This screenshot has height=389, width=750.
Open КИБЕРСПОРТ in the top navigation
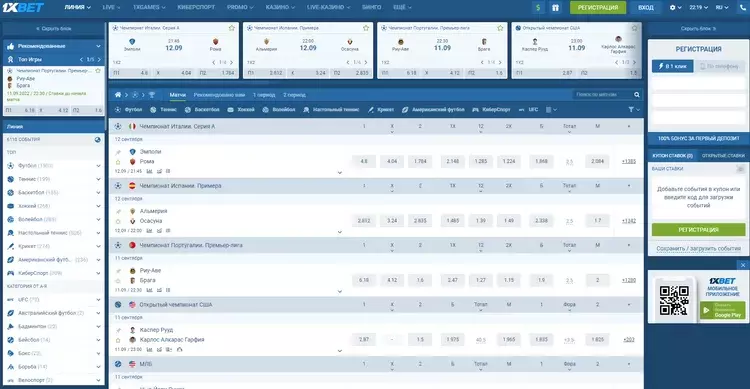[x=196, y=7]
